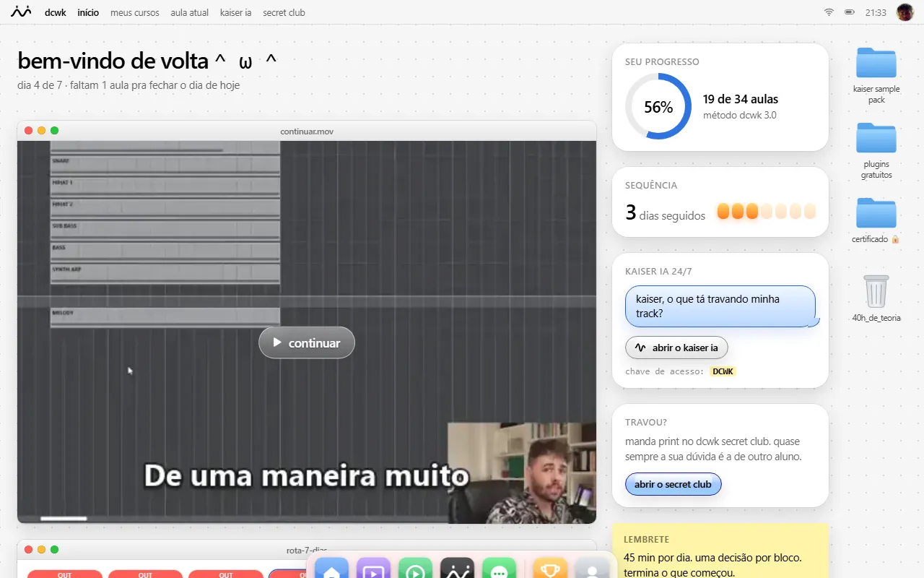Go to aula atual in top bar
Image resolution: width=924 pixels, height=578 pixels.
point(190,12)
